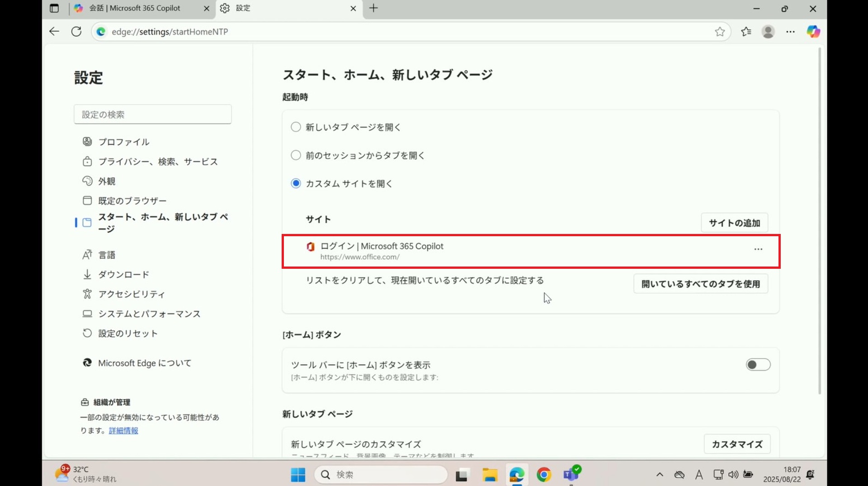The image size is (868, 486).
Task: Open the tab actions menu icon
Action: coord(54,8)
